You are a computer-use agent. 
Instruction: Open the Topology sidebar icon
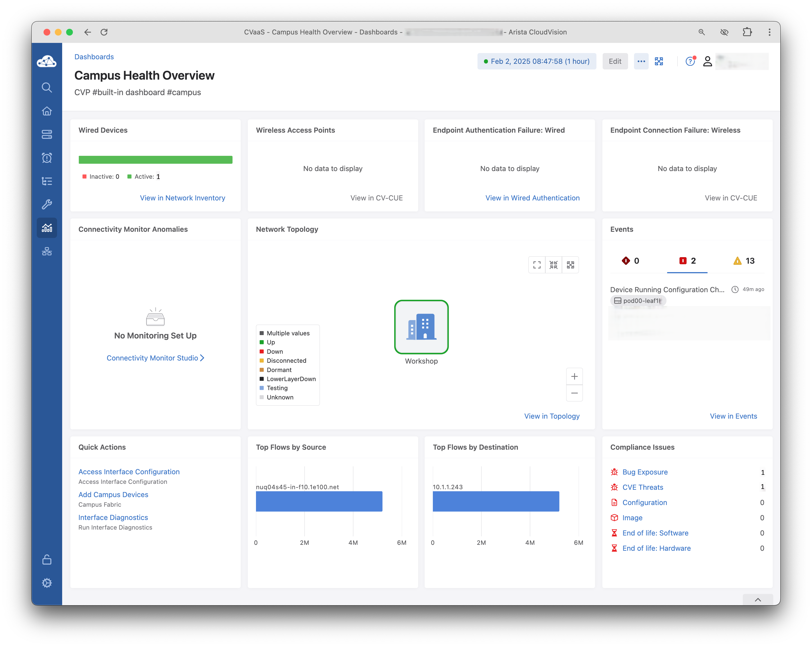click(x=47, y=252)
